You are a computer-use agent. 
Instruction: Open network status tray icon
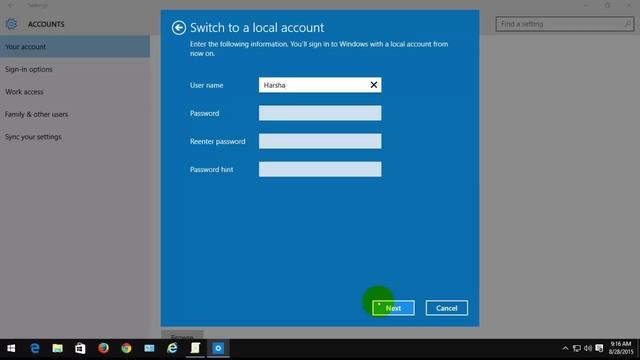coord(576,348)
